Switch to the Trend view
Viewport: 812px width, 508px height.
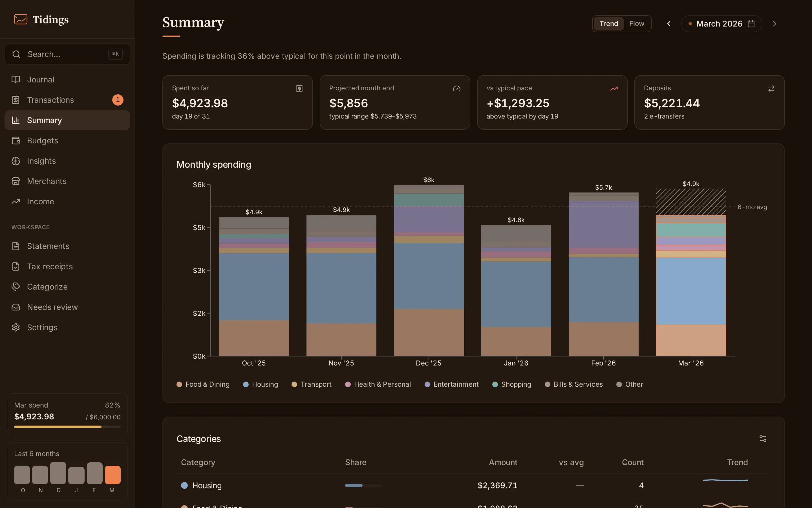[609, 24]
